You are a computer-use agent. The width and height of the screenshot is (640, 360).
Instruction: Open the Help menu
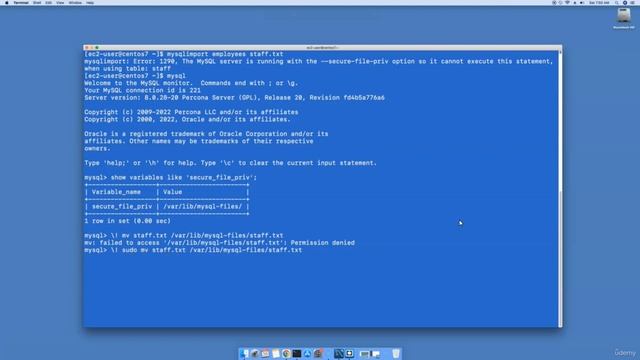pyautogui.click(x=90, y=2)
